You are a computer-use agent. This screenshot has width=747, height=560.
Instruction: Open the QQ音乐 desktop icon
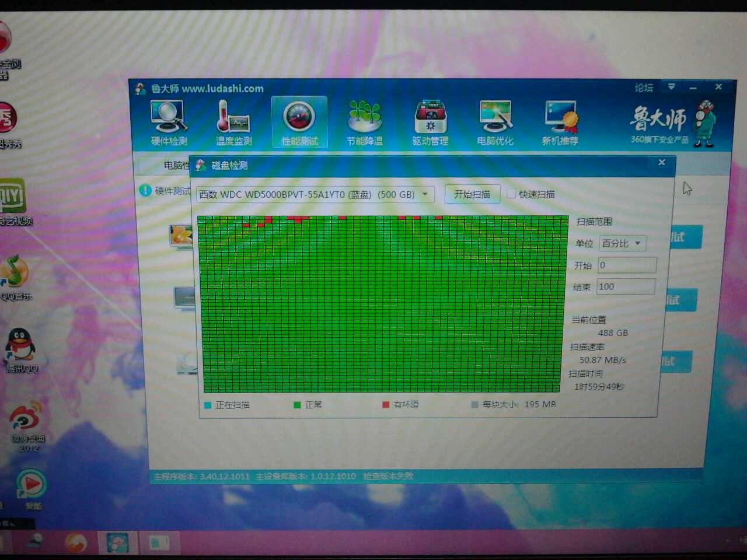pos(15,275)
